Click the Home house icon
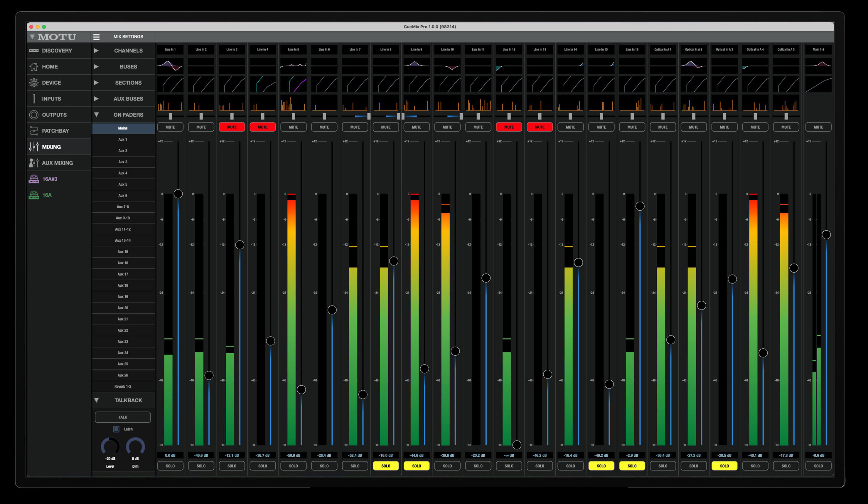868x504 pixels. [x=34, y=67]
